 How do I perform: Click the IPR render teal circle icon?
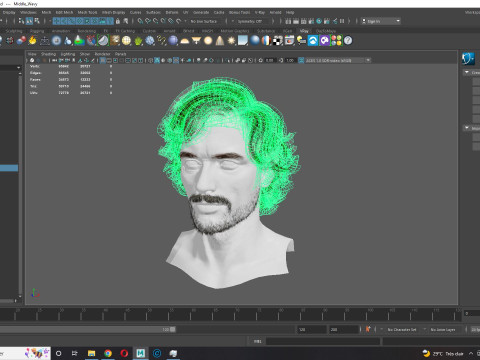coord(319,21)
